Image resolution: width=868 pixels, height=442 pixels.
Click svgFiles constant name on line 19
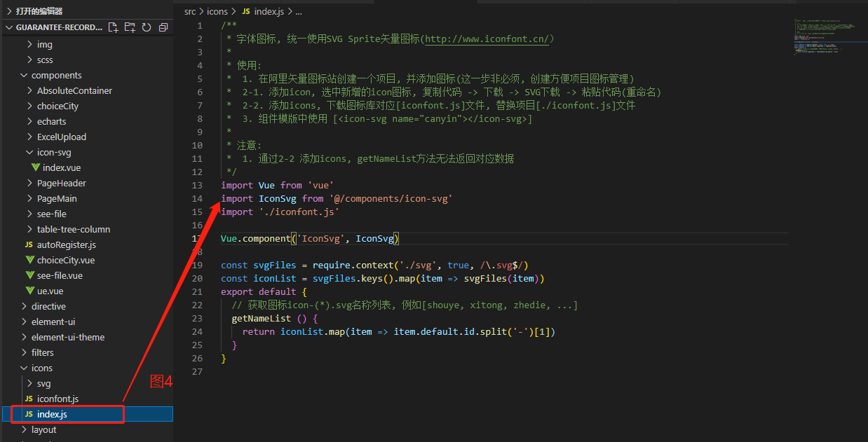275,265
